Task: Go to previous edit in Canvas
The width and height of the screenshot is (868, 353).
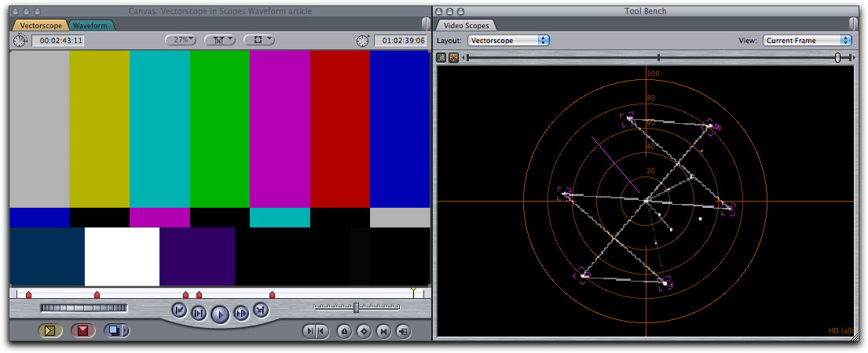Action: (x=179, y=311)
